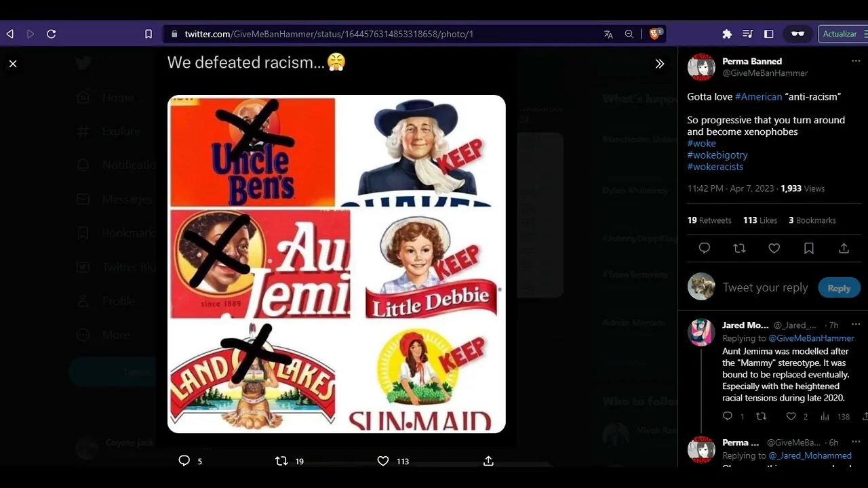Image resolution: width=868 pixels, height=488 pixels.
Task: Open Jared Mo... avatar on the reply
Action: point(701,333)
